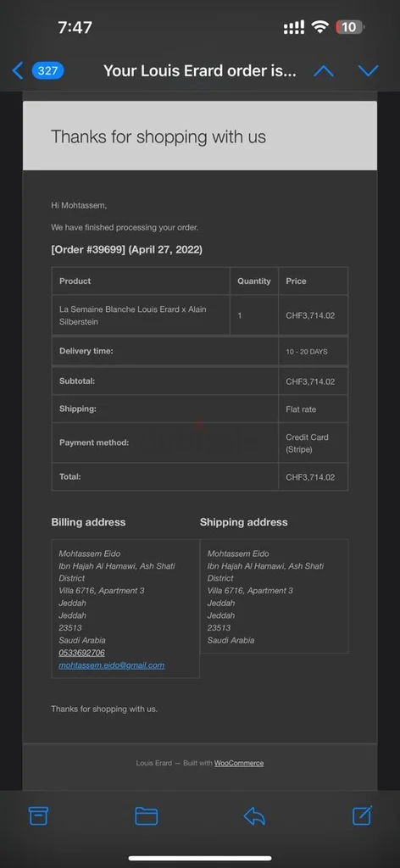The image size is (400, 868).
Task: Compose a new message with pencil icon
Action: tap(363, 815)
